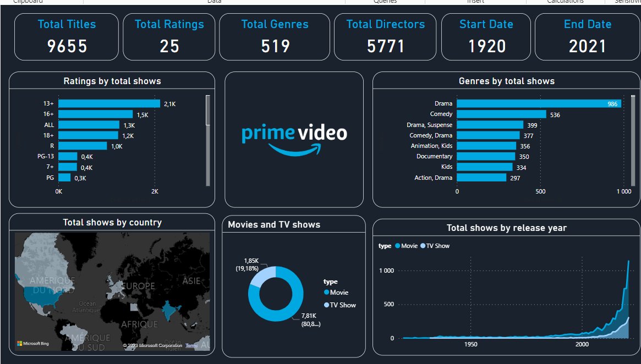Screen dimensions: 641x364
Task: Click the Total shows by country title
Action: (x=112, y=222)
